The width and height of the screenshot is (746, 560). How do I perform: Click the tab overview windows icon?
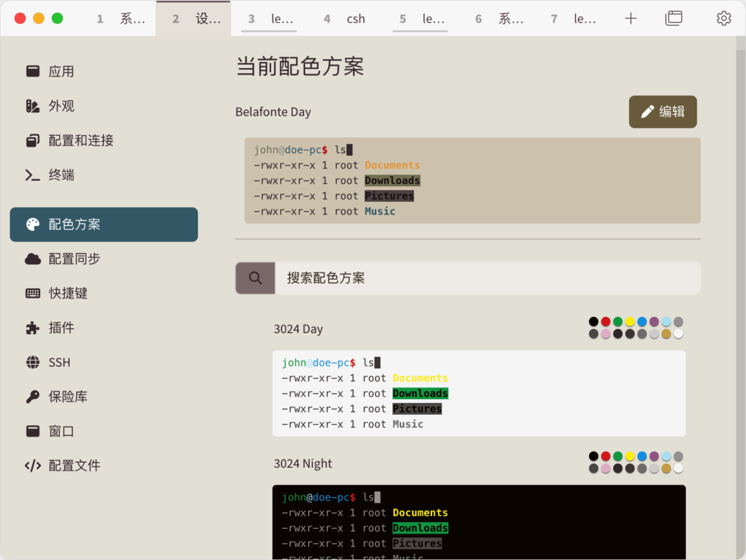(x=674, y=19)
